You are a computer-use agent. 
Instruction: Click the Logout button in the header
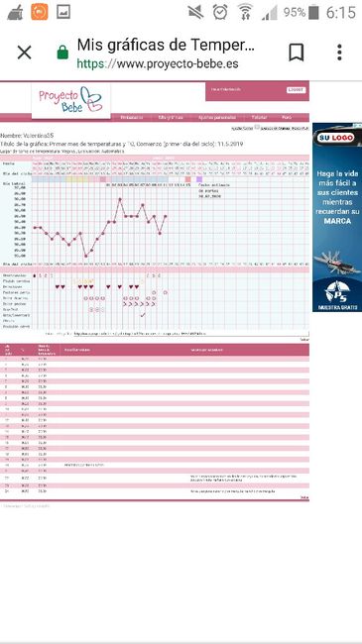[x=297, y=89]
